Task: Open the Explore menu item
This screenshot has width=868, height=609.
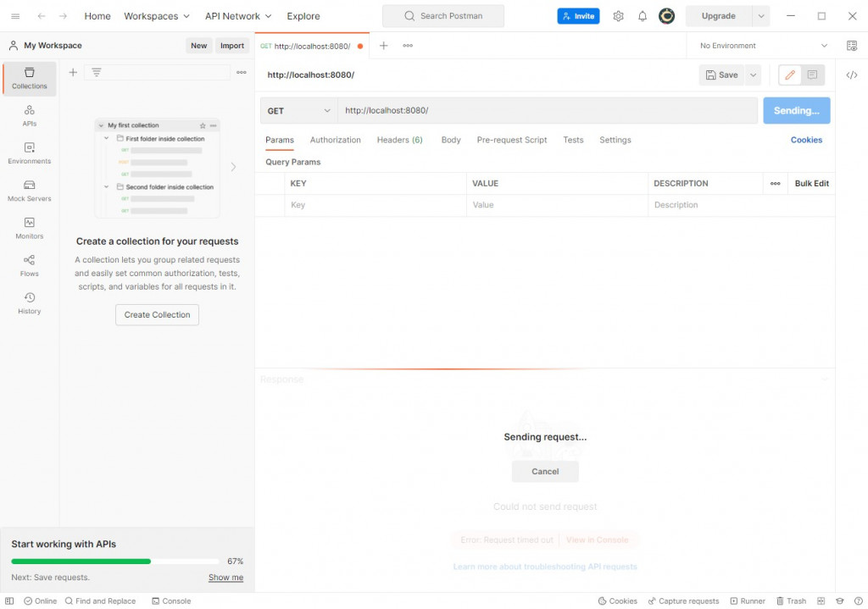Action: 303,16
